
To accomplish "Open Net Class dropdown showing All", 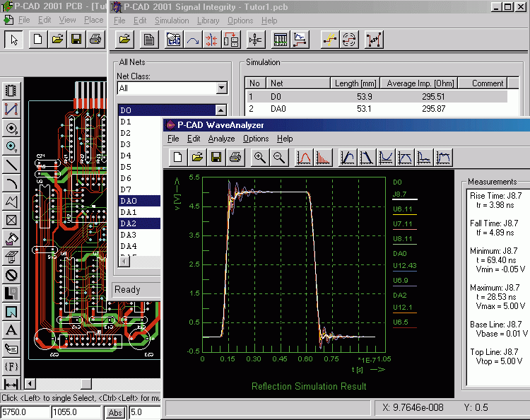I will (x=221, y=88).
